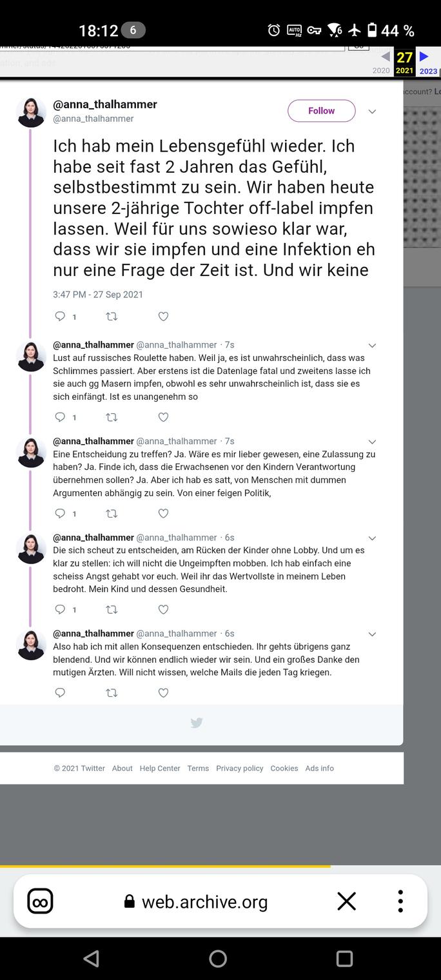The image size is (441, 980).
Task: Retweet the main tweet
Action: pyautogui.click(x=112, y=317)
